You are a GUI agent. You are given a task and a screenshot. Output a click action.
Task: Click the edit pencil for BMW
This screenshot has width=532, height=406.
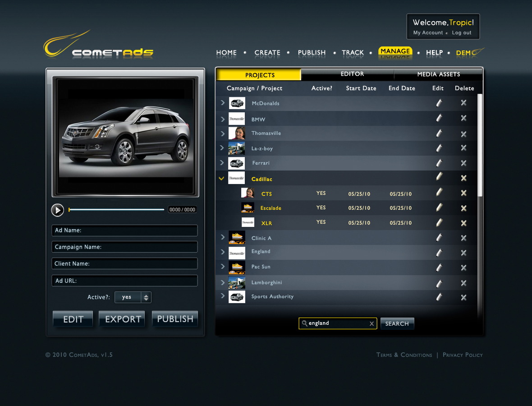pyautogui.click(x=439, y=118)
